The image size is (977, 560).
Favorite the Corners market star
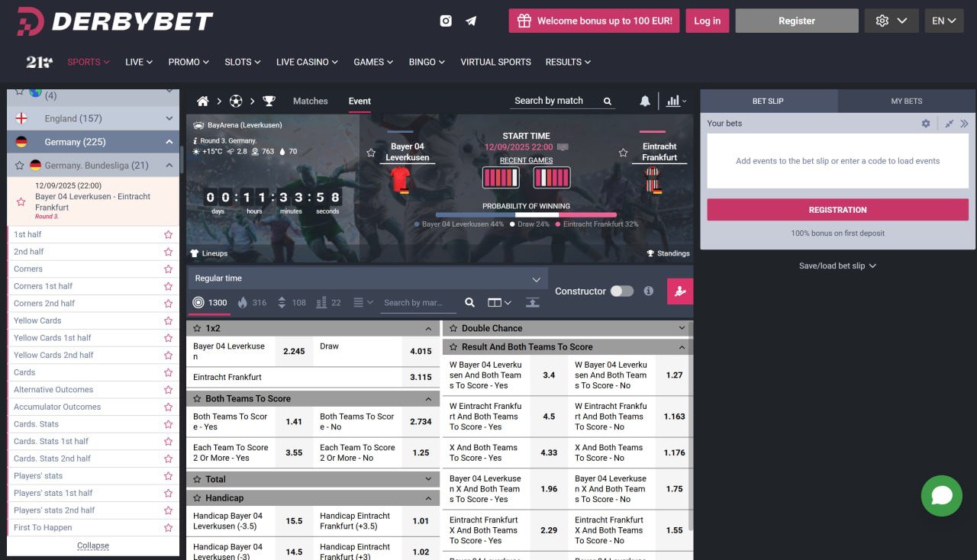[168, 269]
